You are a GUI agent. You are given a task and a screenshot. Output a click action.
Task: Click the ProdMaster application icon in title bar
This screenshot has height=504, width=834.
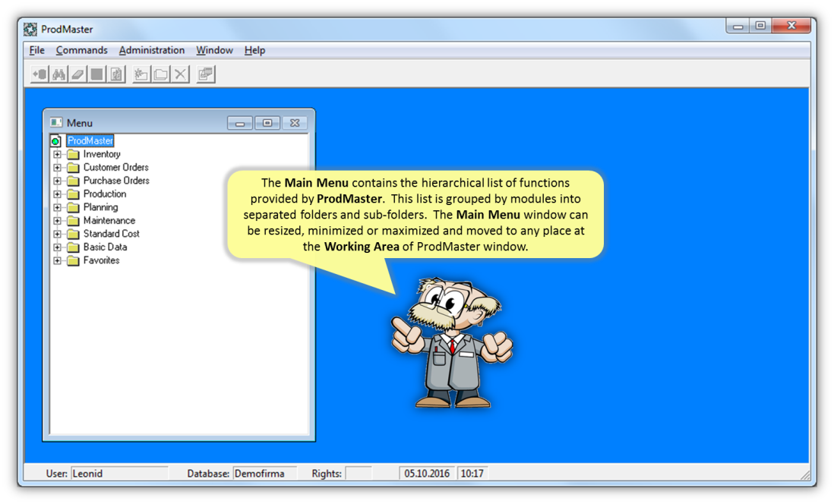pyautogui.click(x=30, y=30)
